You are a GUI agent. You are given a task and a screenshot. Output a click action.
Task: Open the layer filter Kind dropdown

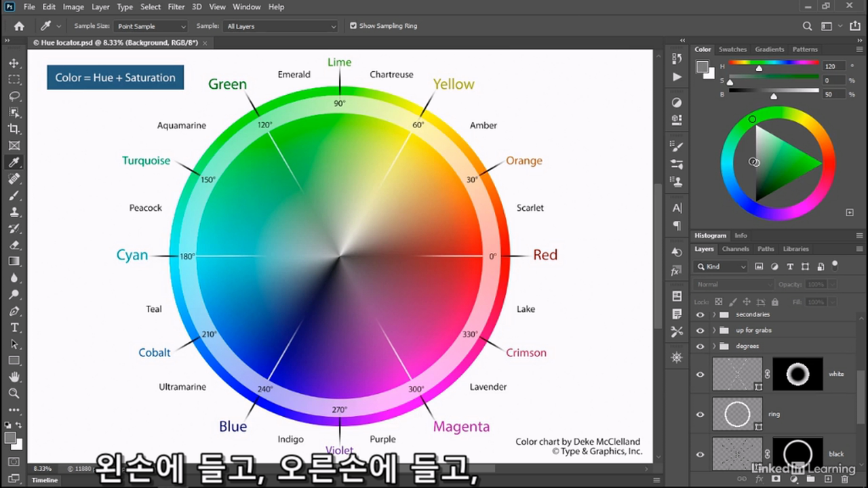tap(721, 267)
